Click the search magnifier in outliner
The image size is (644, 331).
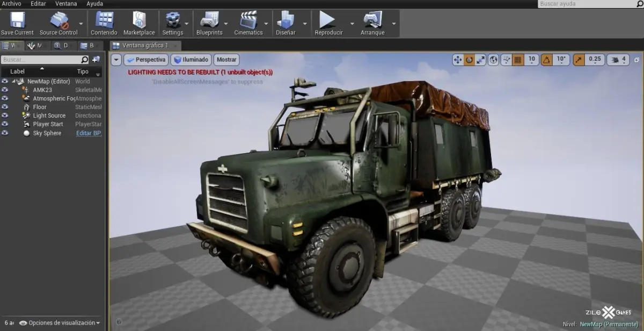point(84,60)
